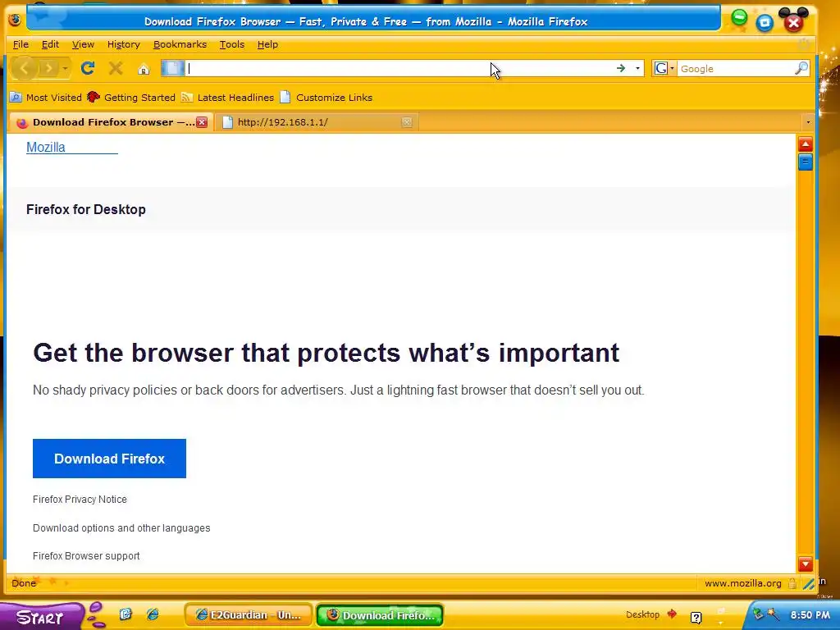Screen dimensions: 840x630
Task: Click the scrollbar down arrow
Action: click(806, 564)
